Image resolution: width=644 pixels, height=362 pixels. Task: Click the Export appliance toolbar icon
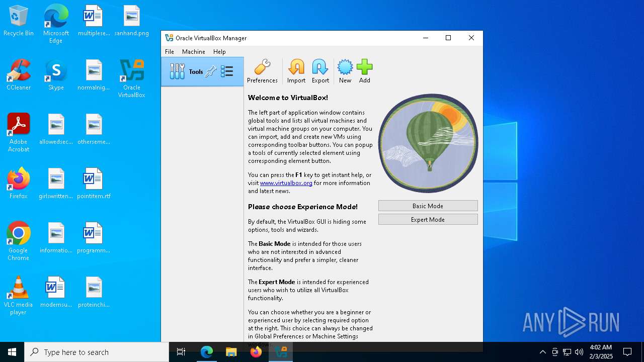320,71
